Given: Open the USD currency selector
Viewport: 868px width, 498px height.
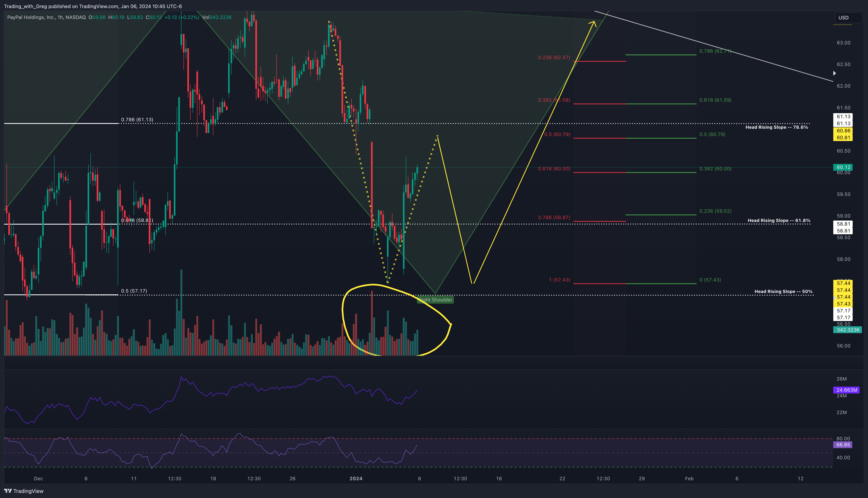Looking at the screenshot, I should pyautogui.click(x=848, y=18).
